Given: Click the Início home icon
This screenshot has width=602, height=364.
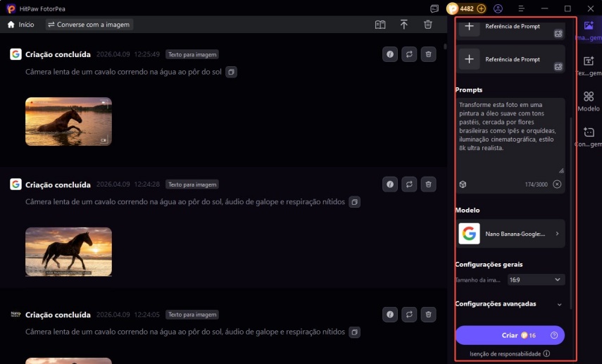Looking at the screenshot, I should (11, 25).
